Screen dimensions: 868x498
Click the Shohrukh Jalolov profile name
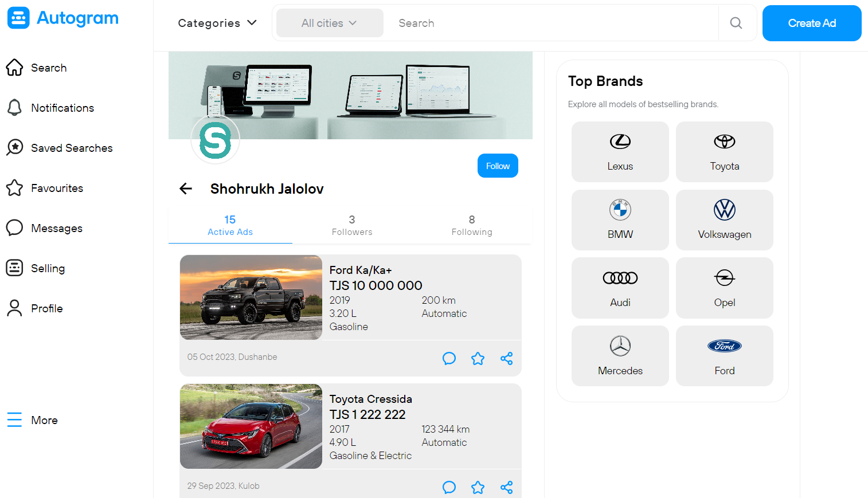coord(267,189)
